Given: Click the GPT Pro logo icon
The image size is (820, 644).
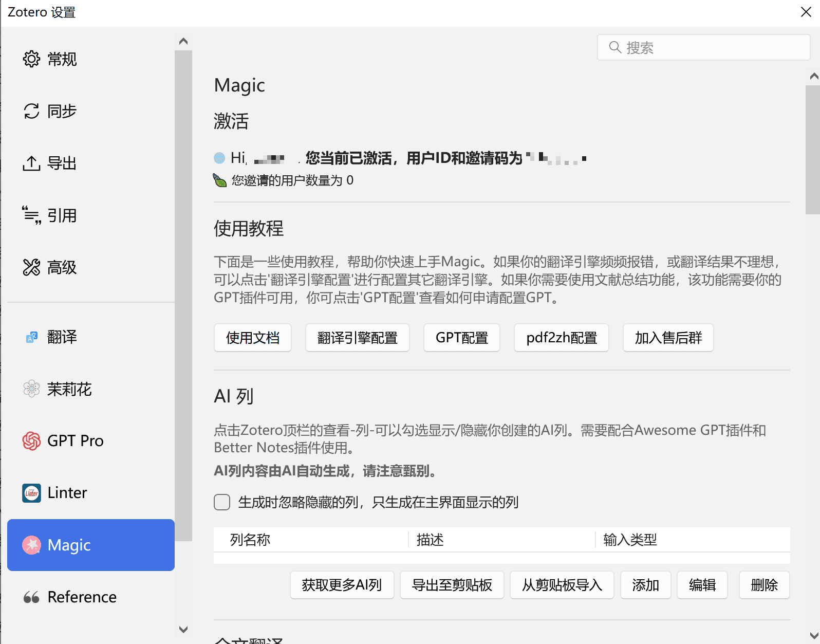Looking at the screenshot, I should pyautogui.click(x=31, y=441).
